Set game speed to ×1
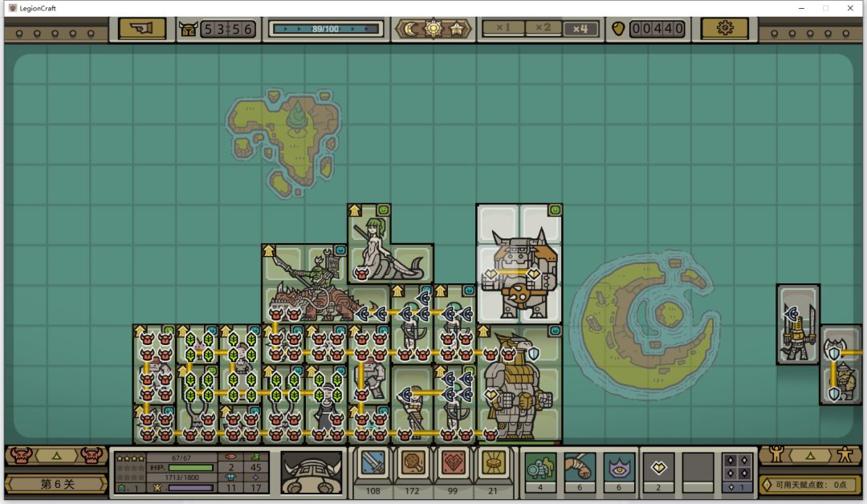The width and height of the screenshot is (867, 504). (503, 28)
